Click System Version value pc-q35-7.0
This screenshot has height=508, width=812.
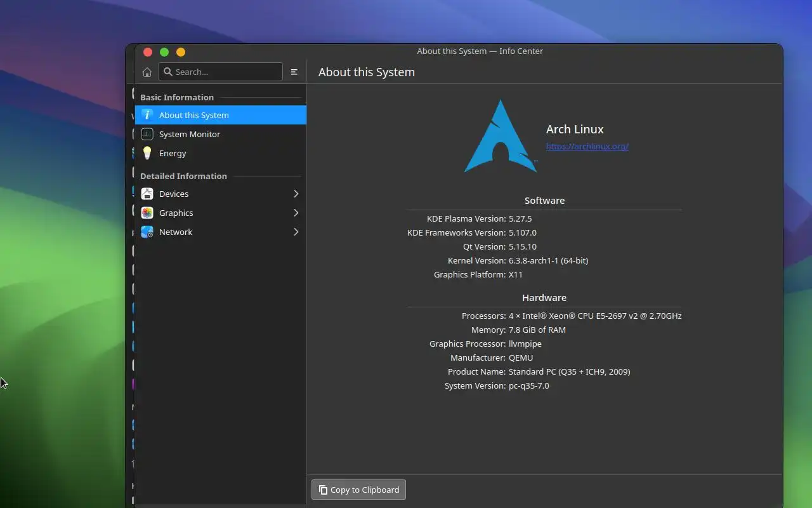[529, 385]
